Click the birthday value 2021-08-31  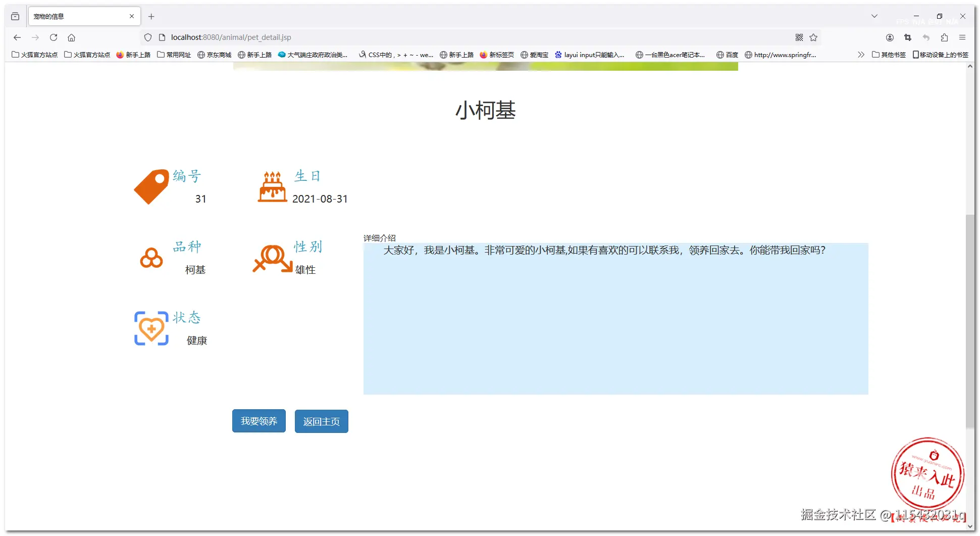pos(320,199)
